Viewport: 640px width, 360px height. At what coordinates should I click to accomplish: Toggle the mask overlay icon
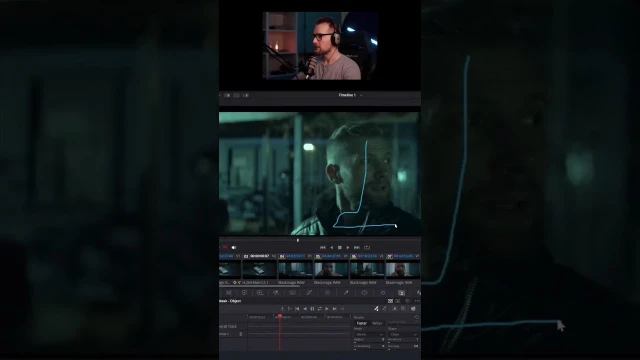click(x=413, y=309)
